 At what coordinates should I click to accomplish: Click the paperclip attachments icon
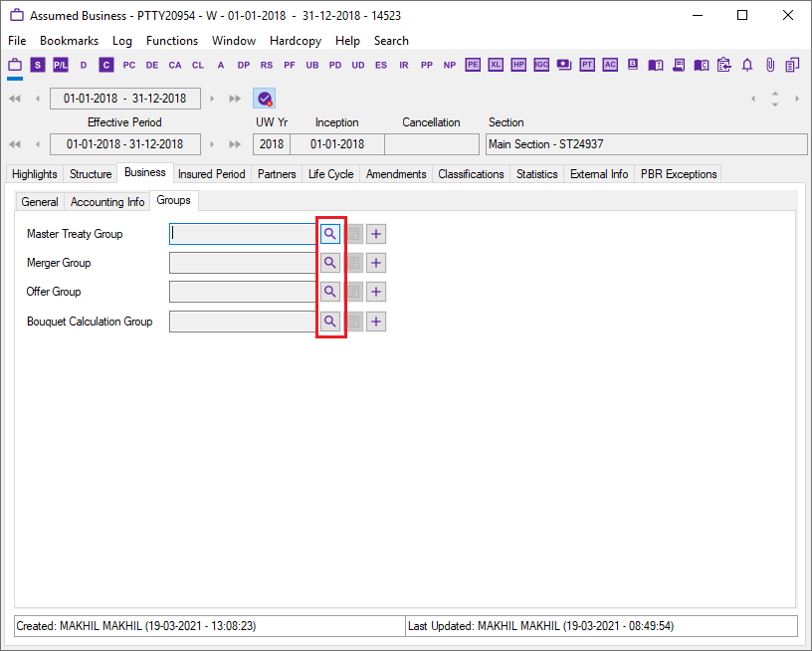click(x=770, y=65)
